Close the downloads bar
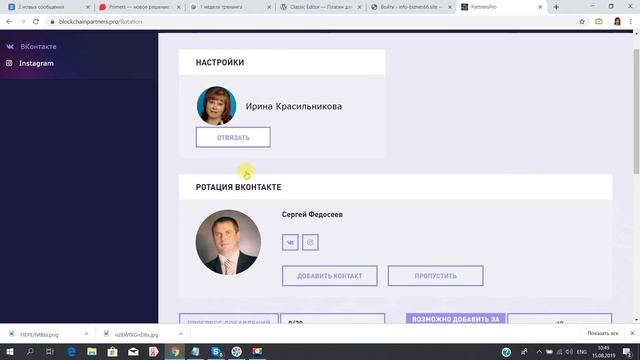The width and height of the screenshot is (640, 360). [632, 333]
